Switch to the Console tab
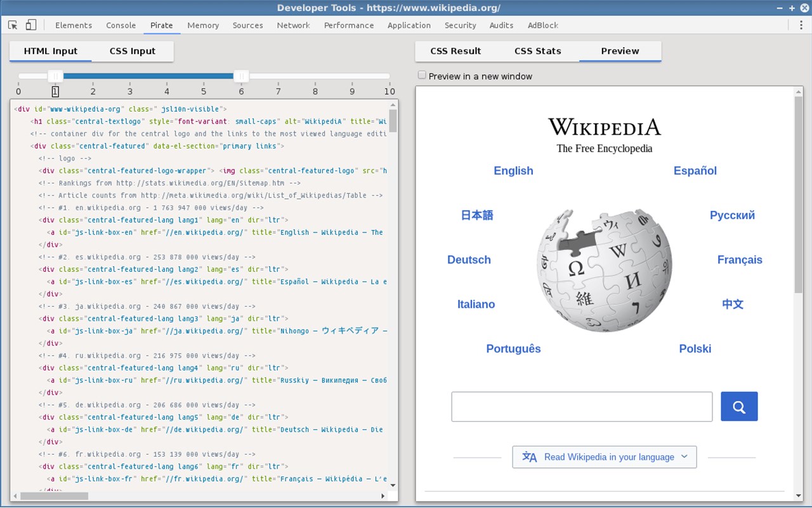Image resolution: width=812 pixels, height=508 pixels. 121,25
